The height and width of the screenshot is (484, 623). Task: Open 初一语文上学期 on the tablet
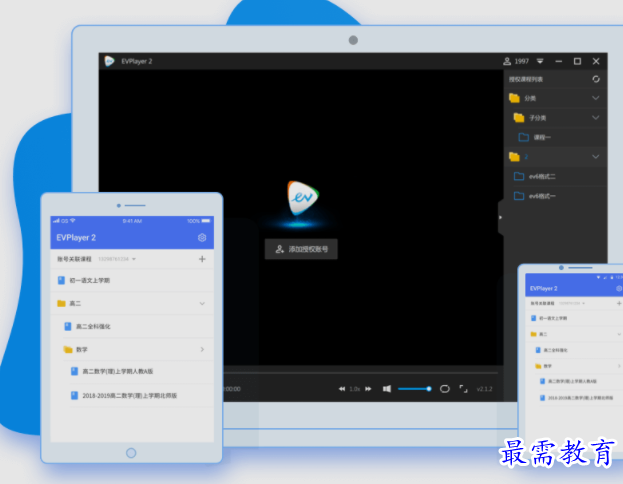pos(90,281)
